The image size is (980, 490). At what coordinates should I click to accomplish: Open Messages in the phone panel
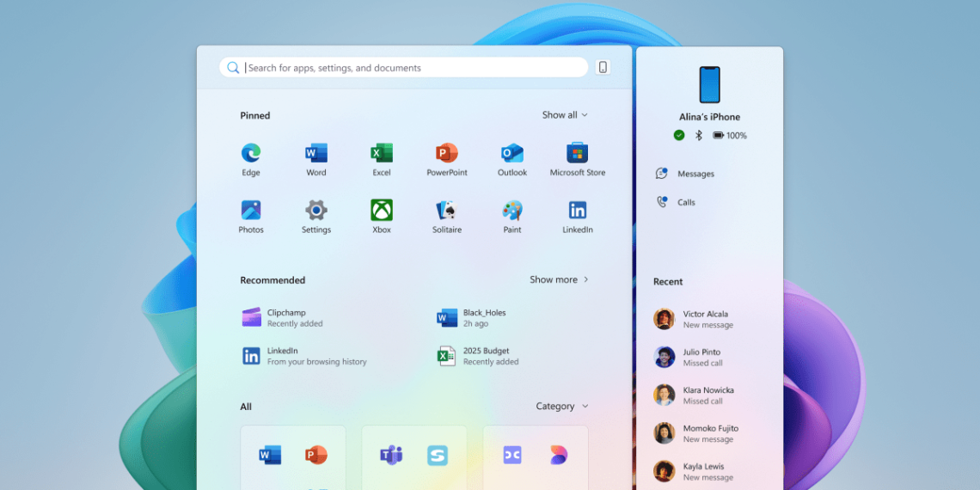coord(684,174)
